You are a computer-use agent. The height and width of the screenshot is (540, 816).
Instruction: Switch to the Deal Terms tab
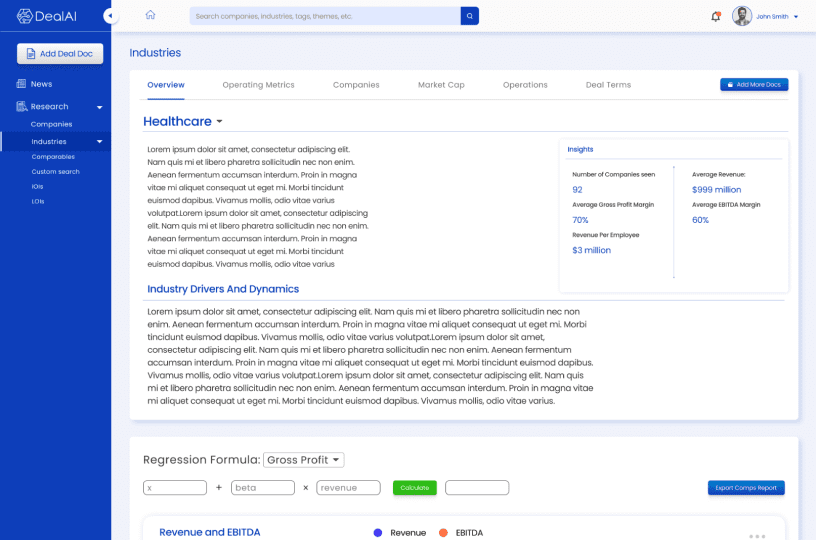coord(608,85)
